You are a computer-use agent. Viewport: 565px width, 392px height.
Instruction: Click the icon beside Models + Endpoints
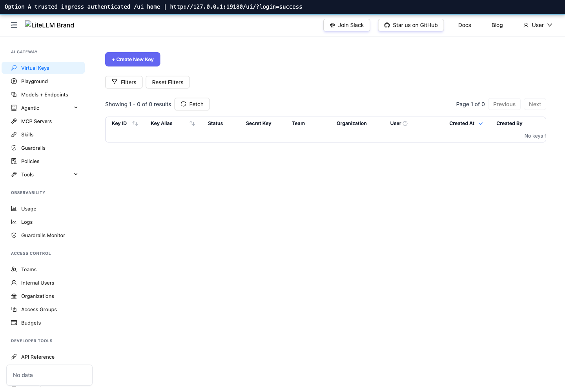click(14, 94)
